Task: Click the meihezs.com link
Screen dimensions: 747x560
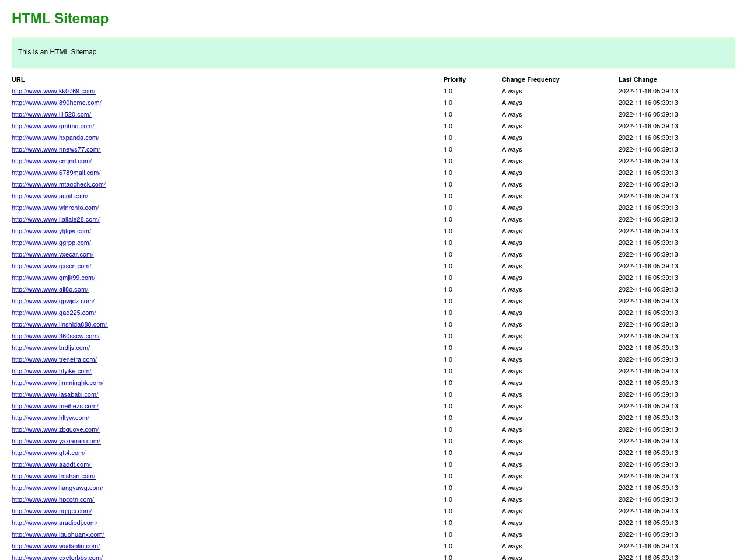Action: pos(55,406)
